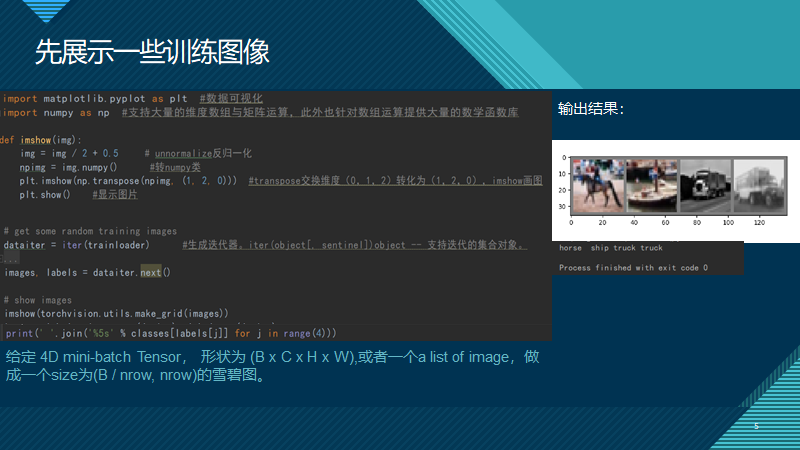Click the 'plt.show()' code line
Image resolution: width=800 pixels, height=450 pixels.
coord(45,194)
